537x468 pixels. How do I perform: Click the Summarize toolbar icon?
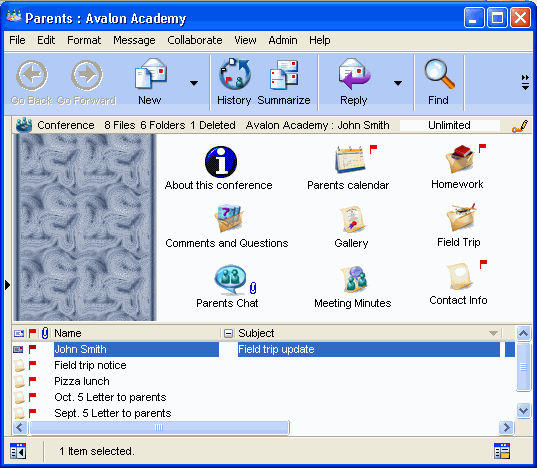284,74
